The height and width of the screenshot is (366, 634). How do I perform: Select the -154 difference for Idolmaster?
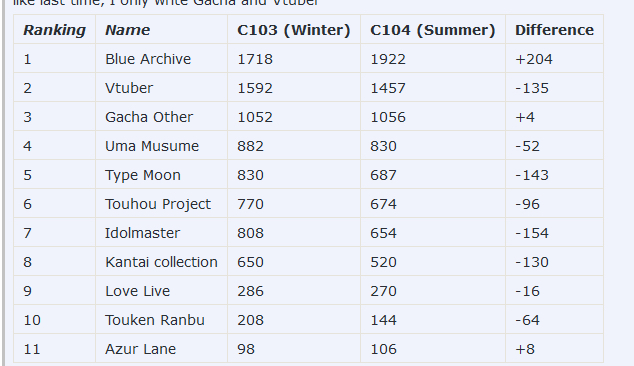tap(532, 233)
